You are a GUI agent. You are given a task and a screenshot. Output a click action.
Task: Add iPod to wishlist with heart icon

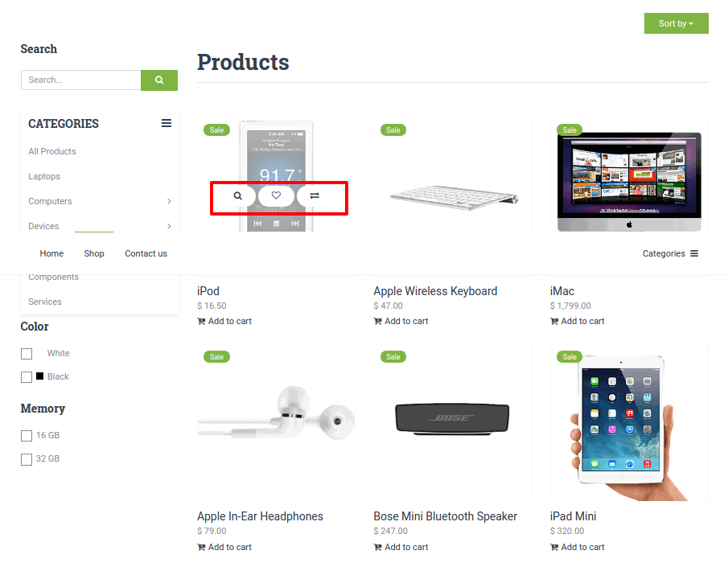(276, 195)
